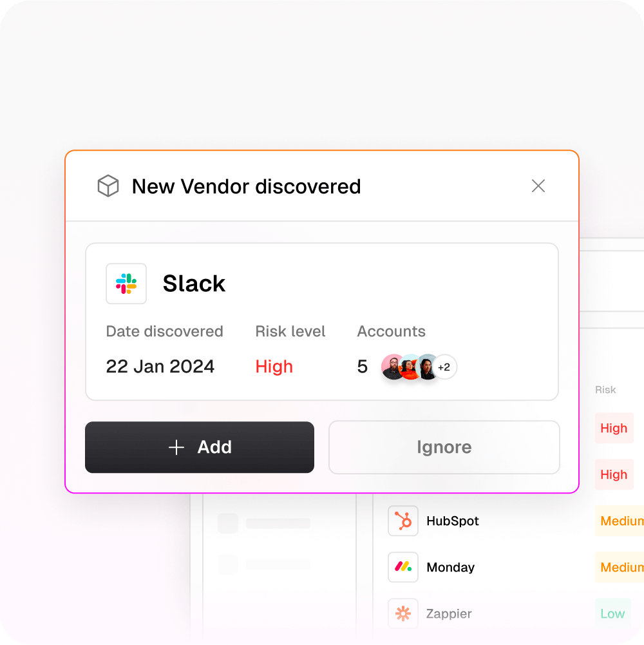Ignore the discovered Slack vendor
Viewport: 644px width, 645px height.
pyautogui.click(x=444, y=447)
